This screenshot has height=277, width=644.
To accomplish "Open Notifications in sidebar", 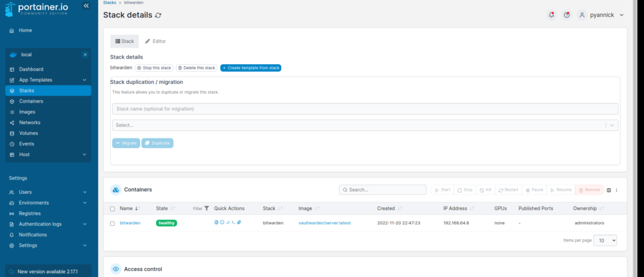I will pos(33,235).
